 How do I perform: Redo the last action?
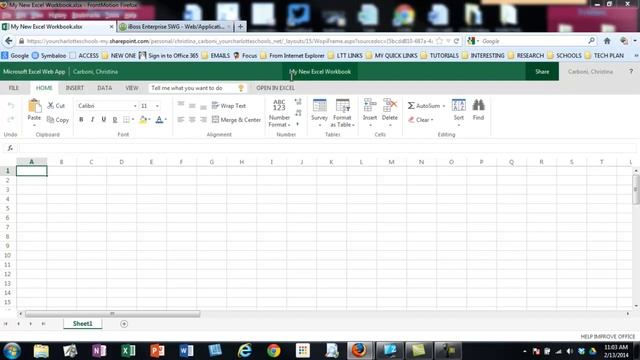pos(11,120)
